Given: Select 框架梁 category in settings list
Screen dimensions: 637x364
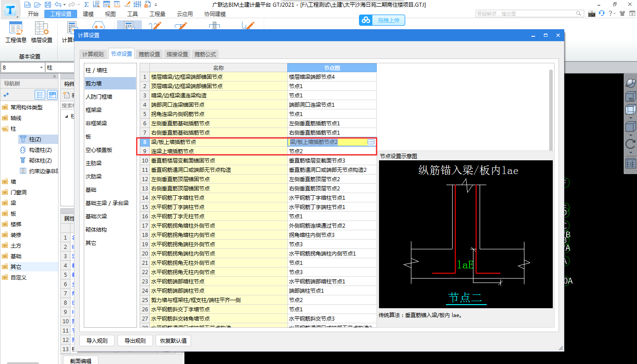Looking at the screenshot, I should pyautogui.click(x=110, y=110).
